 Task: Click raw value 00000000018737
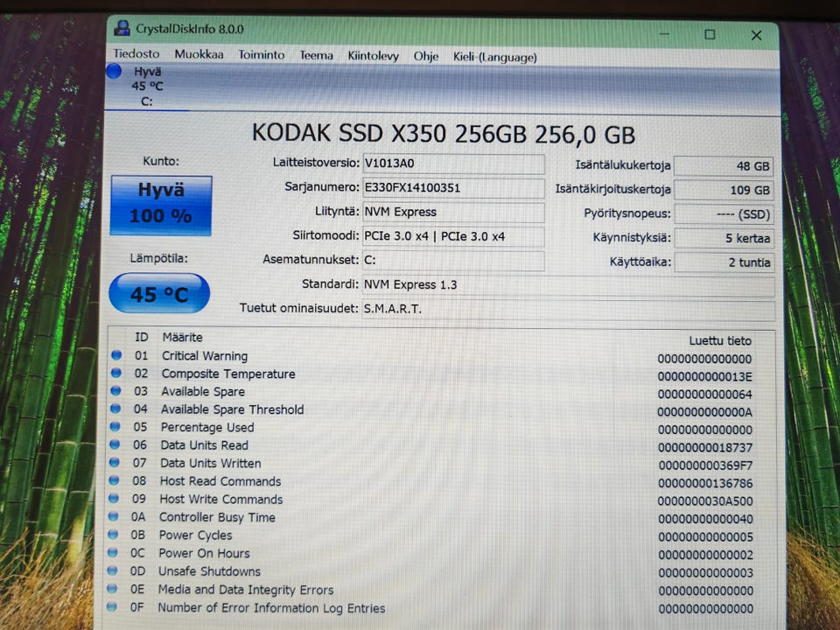[705, 447]
